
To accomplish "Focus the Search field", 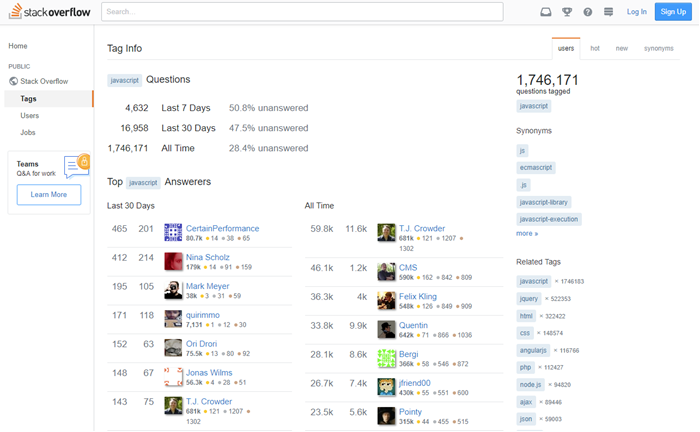I will (x=302, y=12).
